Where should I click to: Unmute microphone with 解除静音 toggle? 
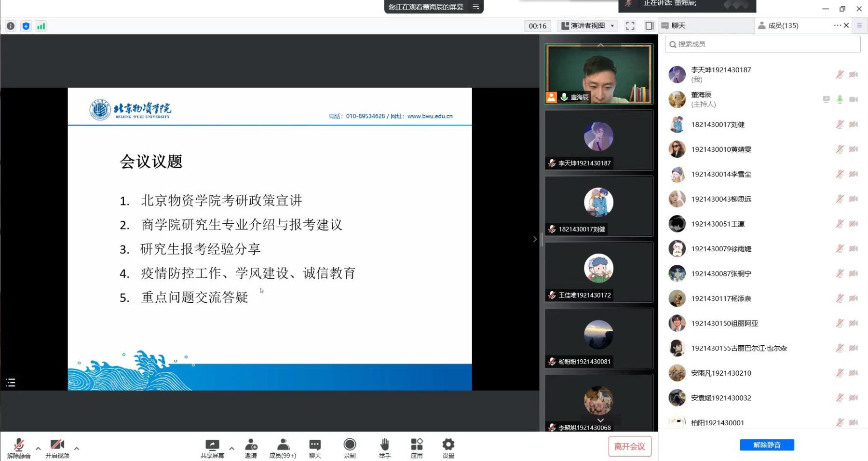coord(19,446)
